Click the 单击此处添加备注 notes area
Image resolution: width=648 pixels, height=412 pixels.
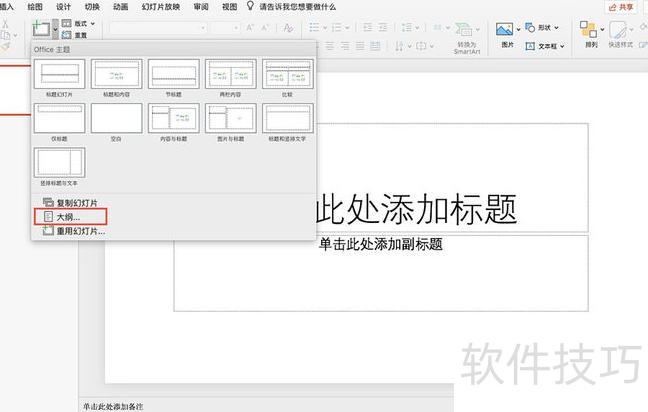click(x=113, y=407)
